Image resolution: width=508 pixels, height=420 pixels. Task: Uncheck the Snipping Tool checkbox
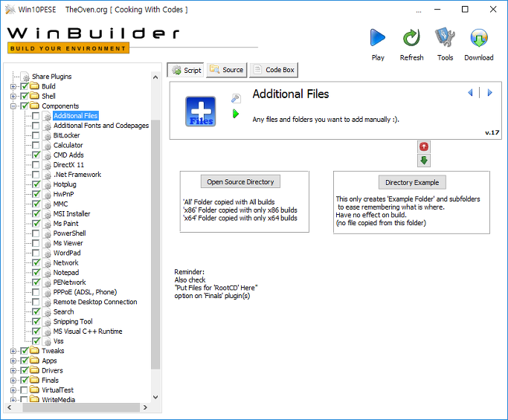pos(36,322)
